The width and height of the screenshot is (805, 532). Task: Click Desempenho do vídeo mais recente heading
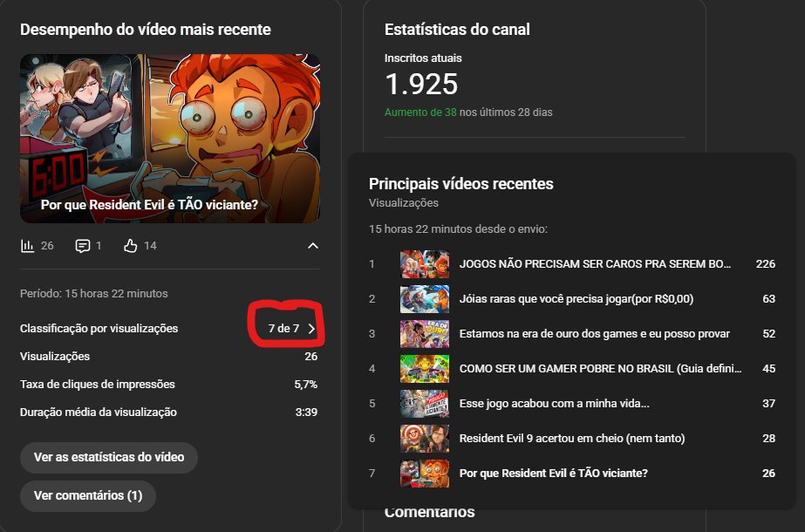146,30
